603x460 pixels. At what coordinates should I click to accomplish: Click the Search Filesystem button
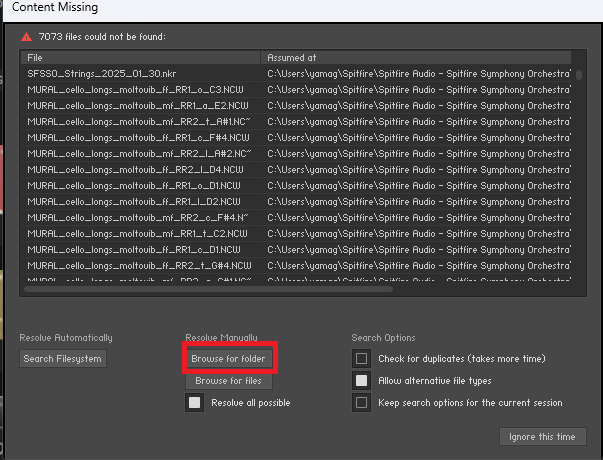coord(62,358)
